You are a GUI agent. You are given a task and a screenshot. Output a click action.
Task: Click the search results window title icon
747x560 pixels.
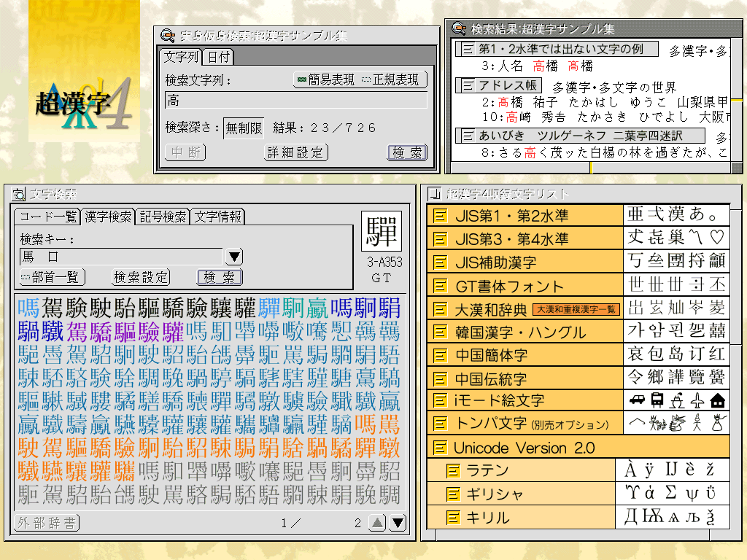[459, 29]
